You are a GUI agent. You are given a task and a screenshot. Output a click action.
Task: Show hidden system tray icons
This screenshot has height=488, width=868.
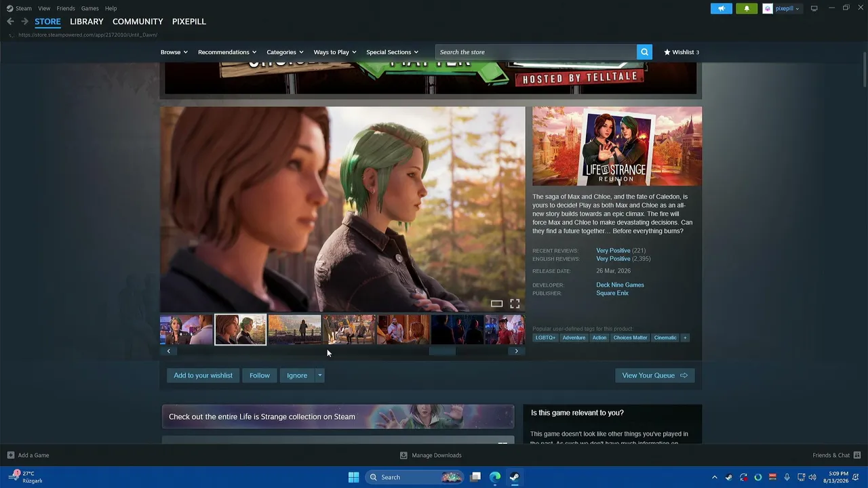coord(714,477)
